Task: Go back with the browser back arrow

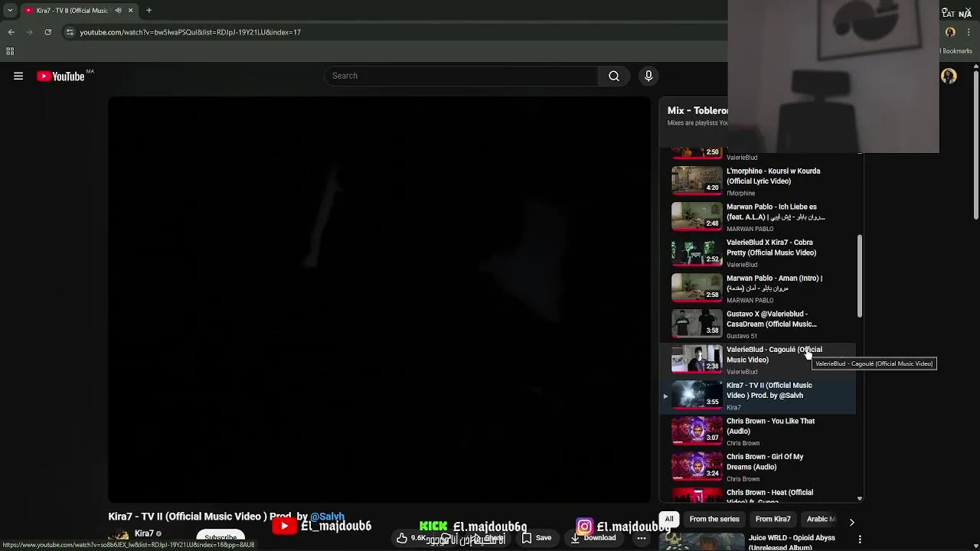Action: [x=11, y=32]
